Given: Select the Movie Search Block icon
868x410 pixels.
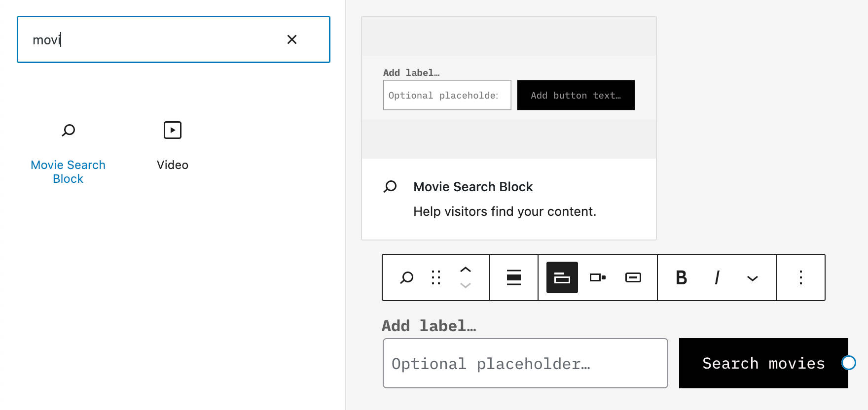Looking at the screenshot, I should coord(69,130).
